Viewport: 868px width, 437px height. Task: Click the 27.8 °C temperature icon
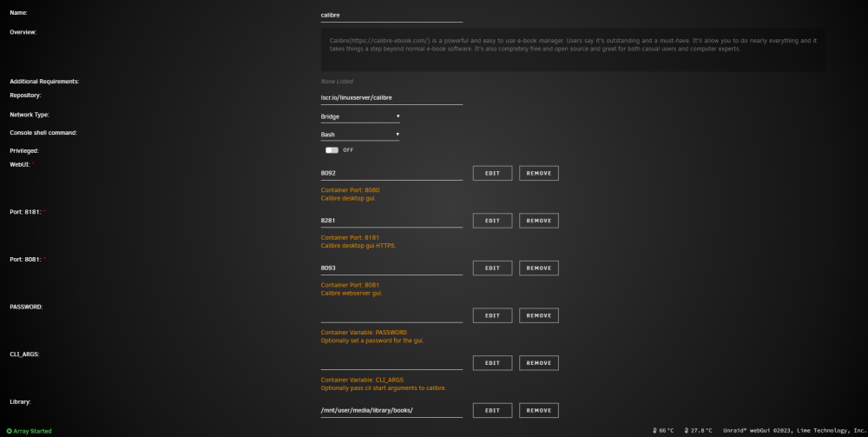tap(687, 430)
